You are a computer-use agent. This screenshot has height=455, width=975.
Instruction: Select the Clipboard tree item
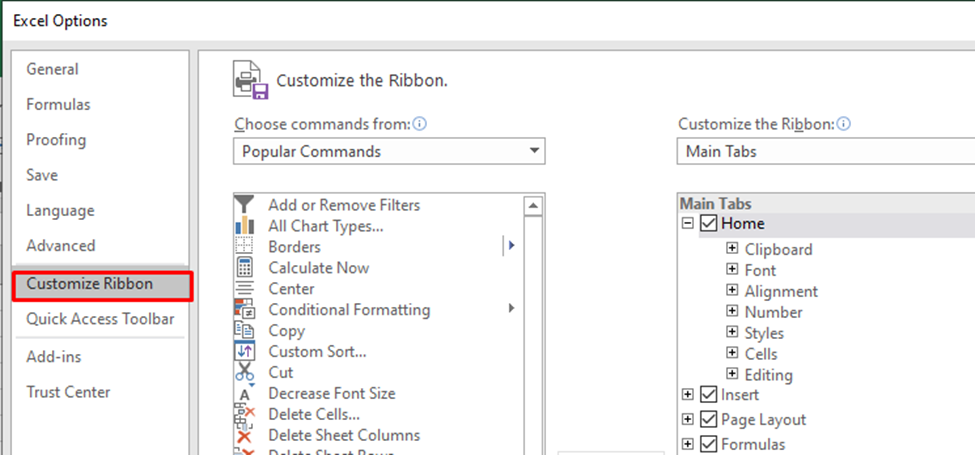coord(778,249)
